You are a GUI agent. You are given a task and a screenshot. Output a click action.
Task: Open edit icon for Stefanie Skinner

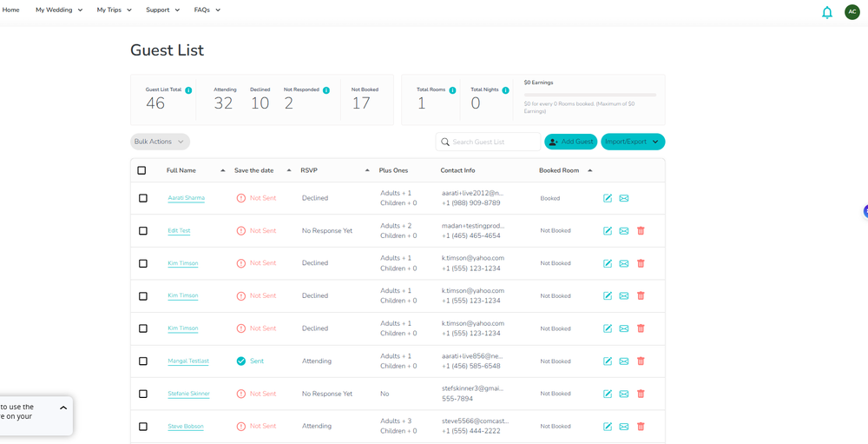608,394
